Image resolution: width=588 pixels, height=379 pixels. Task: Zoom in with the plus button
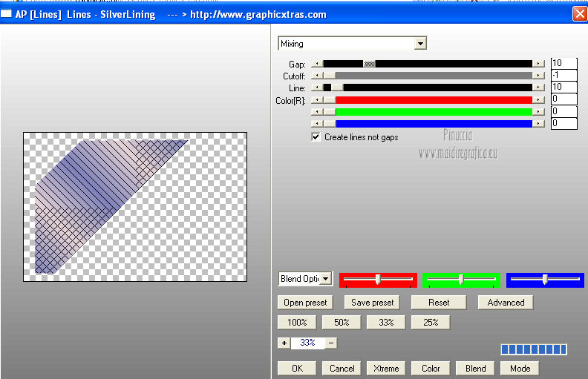tap(284, 343)
